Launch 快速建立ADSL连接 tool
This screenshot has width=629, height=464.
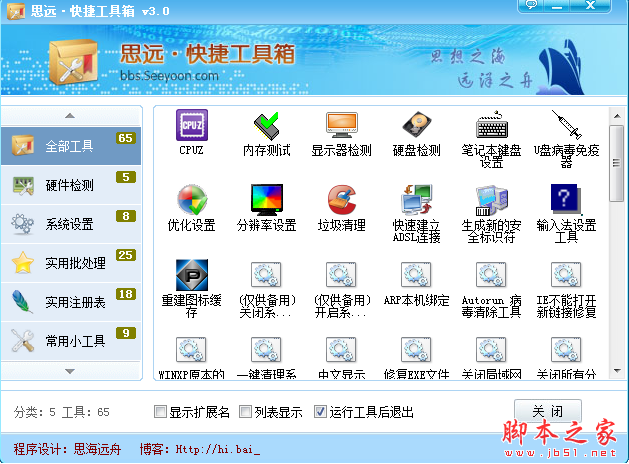(417, 200)
